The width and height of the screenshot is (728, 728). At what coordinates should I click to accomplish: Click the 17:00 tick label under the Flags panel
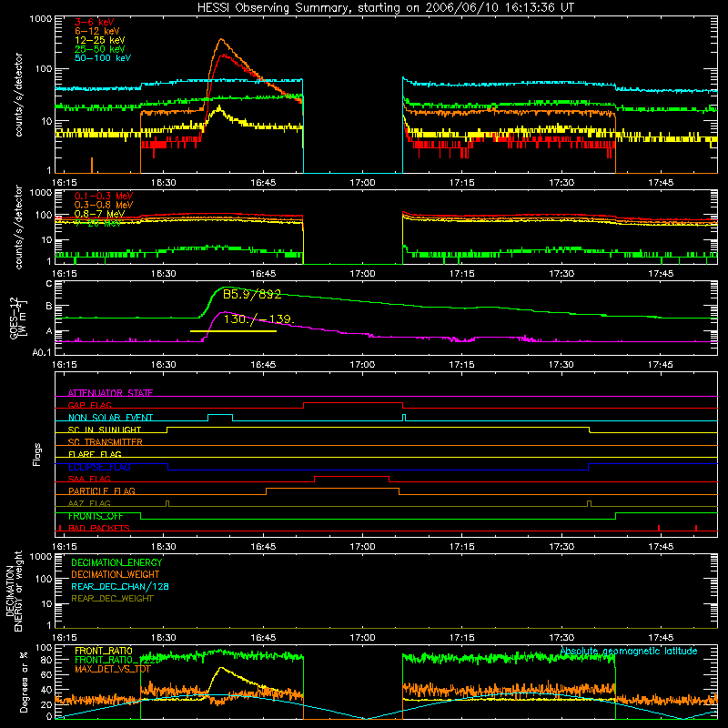[x=362, y=547]
